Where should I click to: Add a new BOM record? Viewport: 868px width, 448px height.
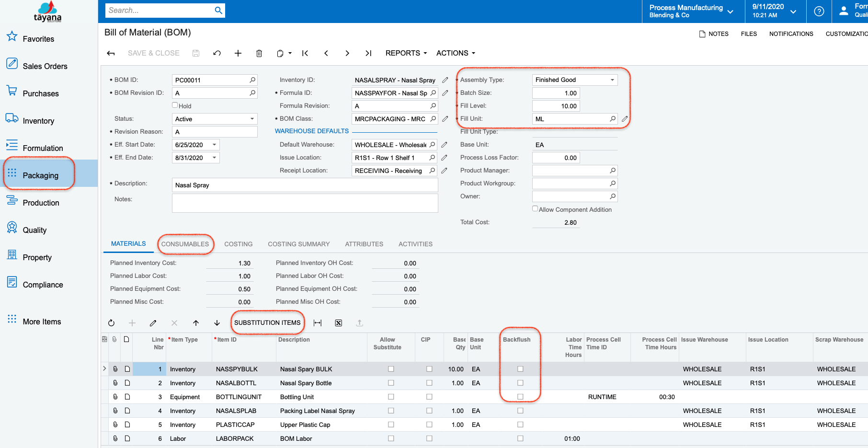(238, 53)
